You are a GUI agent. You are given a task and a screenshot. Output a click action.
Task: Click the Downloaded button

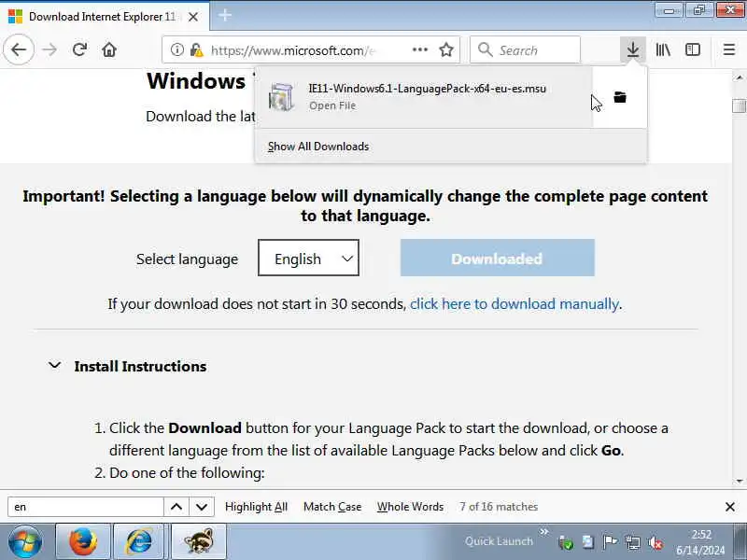pyautogui.click(x=498, y=258)
